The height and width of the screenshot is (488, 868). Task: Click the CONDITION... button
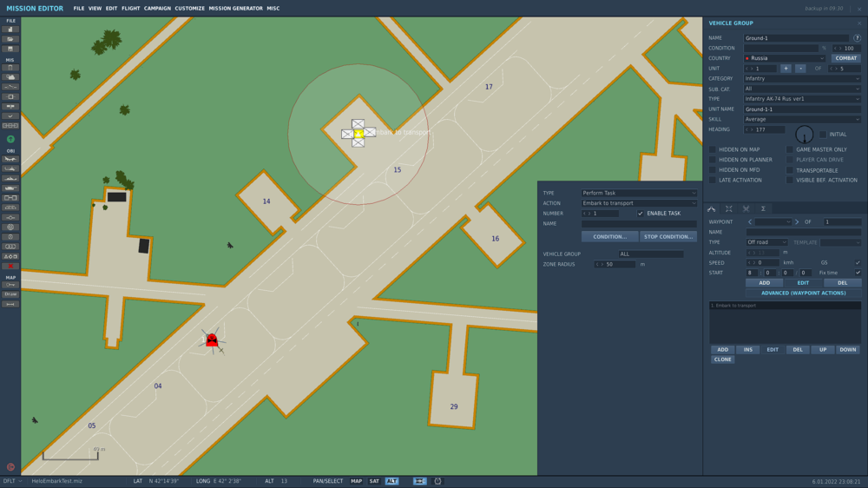609,236
